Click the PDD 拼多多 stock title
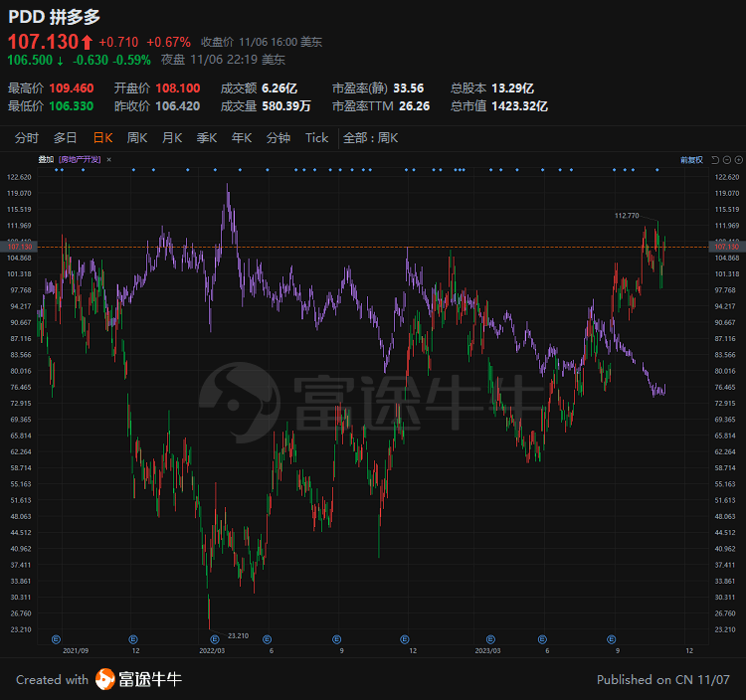 point(55,17)
